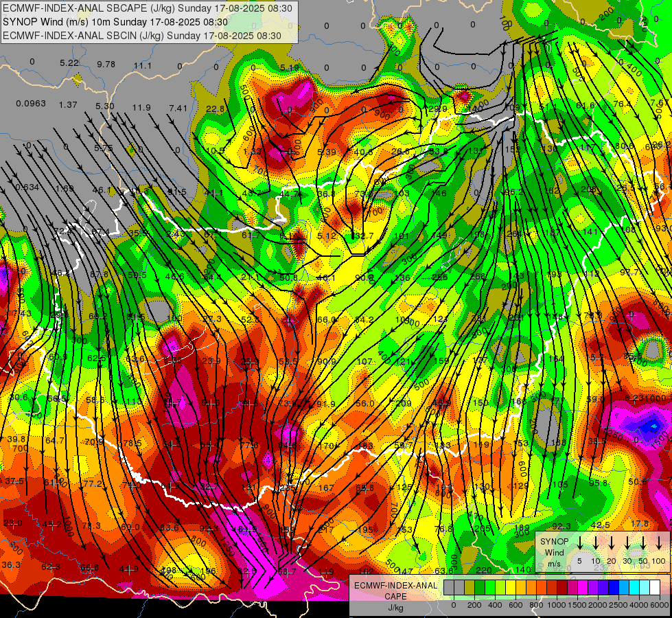
Task: Click ECMWF-INDEX-ANAL label in the CAPE legend
Action: (x=396, y=586)
